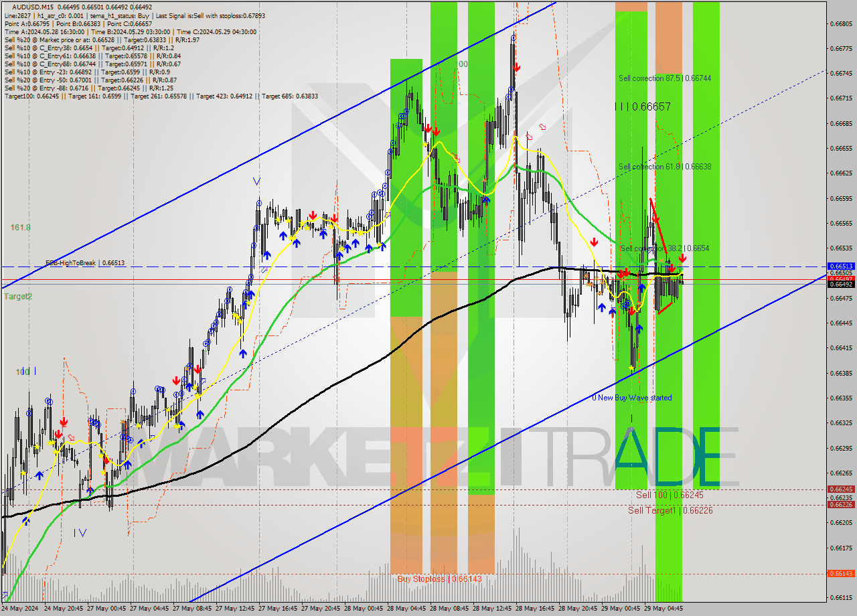Click the 'Sell correction 61.8 | 0.66638' label
Screen dimensions: 857x616
tap(665, 167)
